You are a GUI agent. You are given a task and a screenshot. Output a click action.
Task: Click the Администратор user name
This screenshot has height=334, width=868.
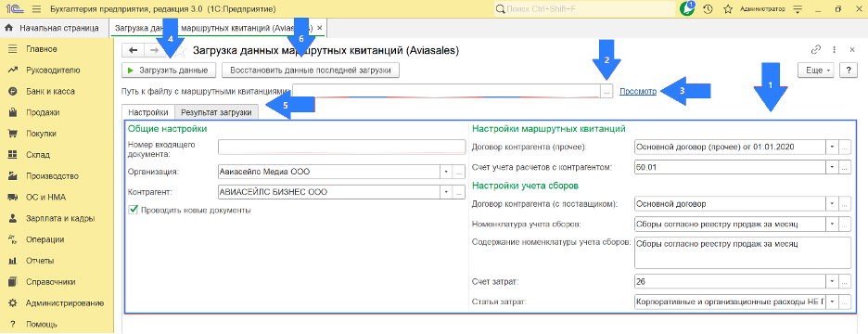[x=762, y=9]
